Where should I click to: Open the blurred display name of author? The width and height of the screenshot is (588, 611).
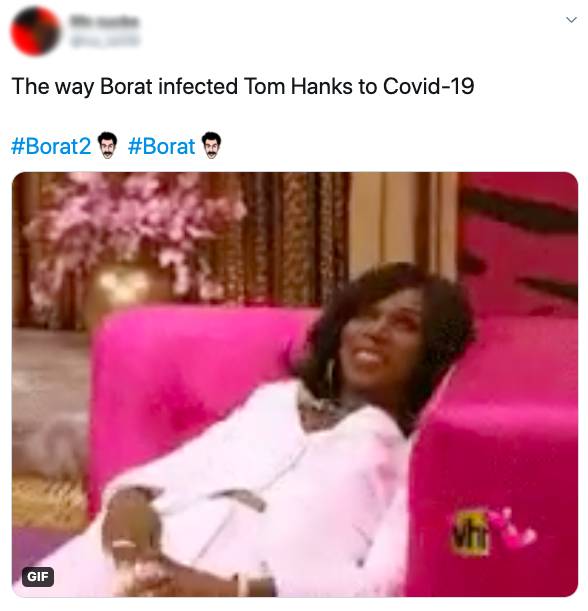(103, 21)
